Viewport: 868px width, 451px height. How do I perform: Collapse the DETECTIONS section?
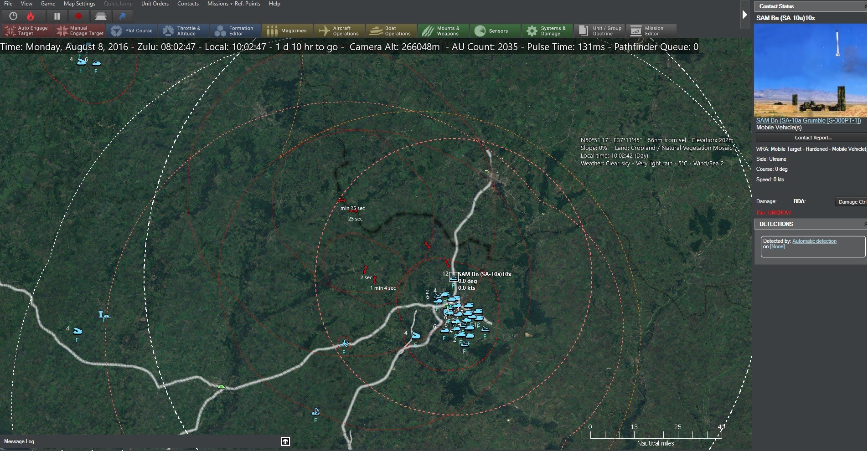coord(864,224)
